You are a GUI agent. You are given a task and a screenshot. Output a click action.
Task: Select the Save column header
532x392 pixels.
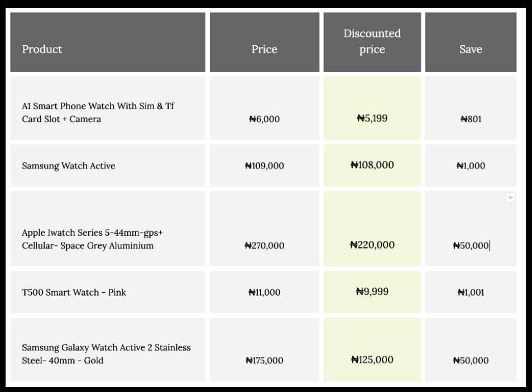coord(471,43)
